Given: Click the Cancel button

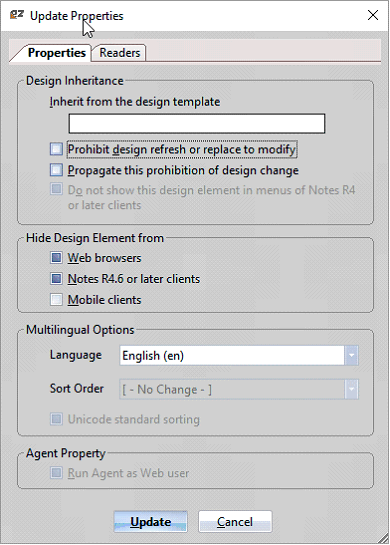Looking at the screenshot, I should (x=235, y=521).
